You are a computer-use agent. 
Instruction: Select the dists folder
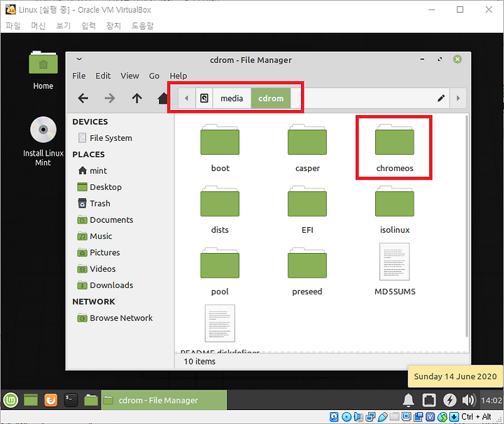220,210
